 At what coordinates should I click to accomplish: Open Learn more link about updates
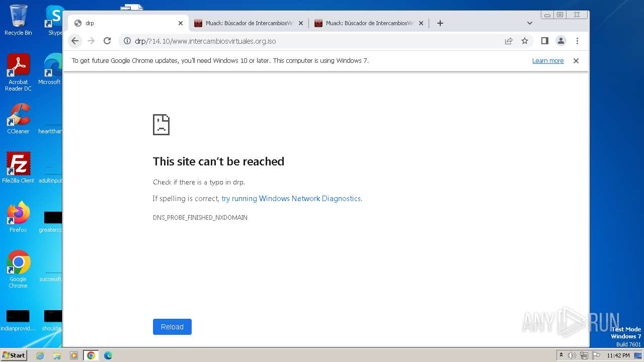(548, 61)
